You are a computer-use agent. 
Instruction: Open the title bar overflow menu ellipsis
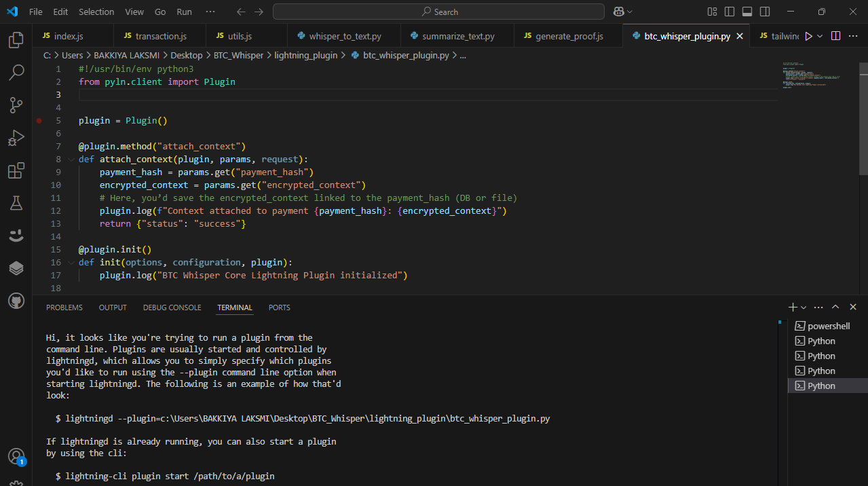(x=210, y=12)
